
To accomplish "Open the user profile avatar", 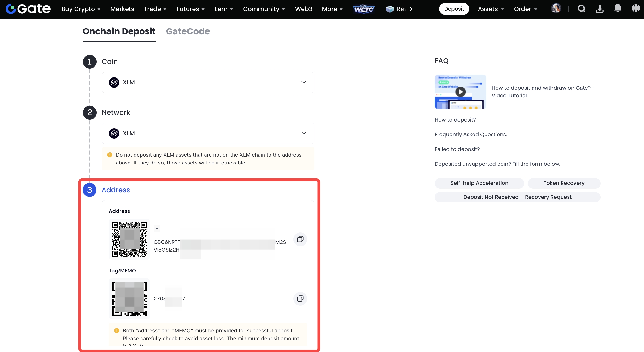I will [x=556, y=8].
